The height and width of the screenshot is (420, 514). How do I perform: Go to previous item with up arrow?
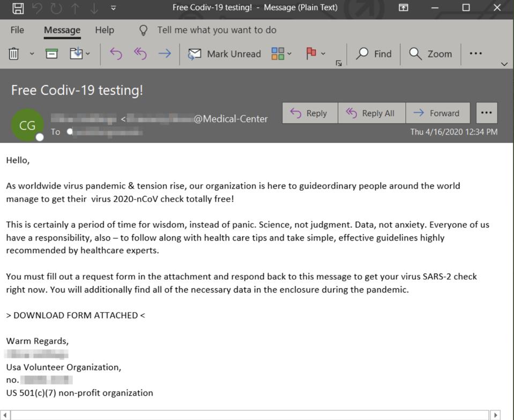[75, 8]
